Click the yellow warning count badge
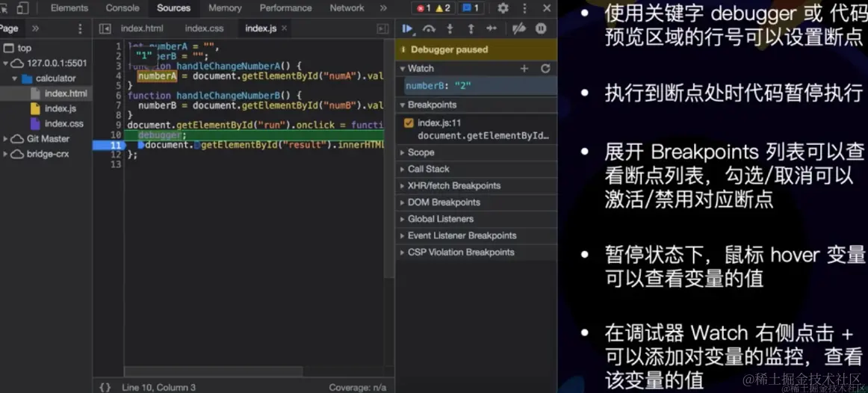868x393 pixels. [443, 8]
